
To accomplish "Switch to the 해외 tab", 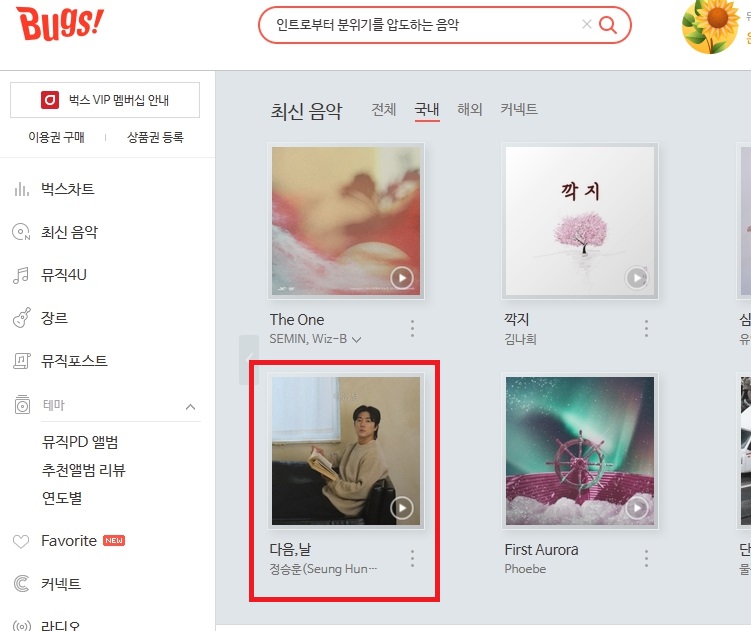I will point(469,110).
